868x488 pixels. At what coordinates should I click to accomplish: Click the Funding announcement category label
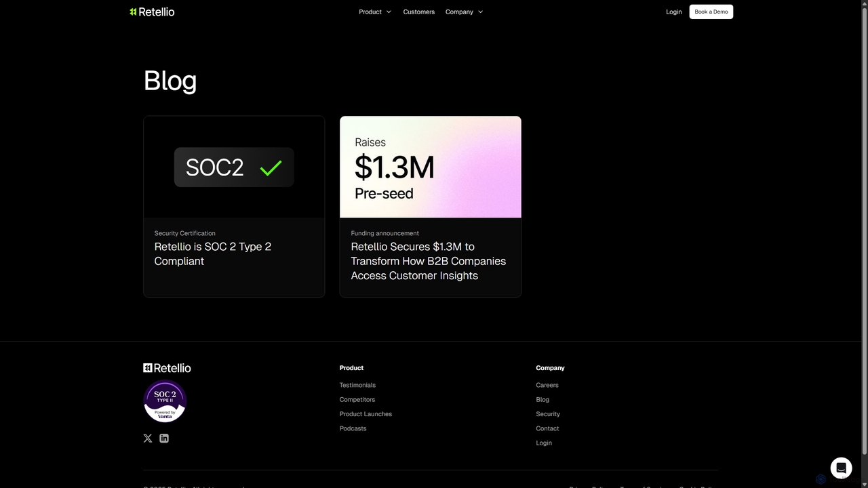[x=385, y=233]
